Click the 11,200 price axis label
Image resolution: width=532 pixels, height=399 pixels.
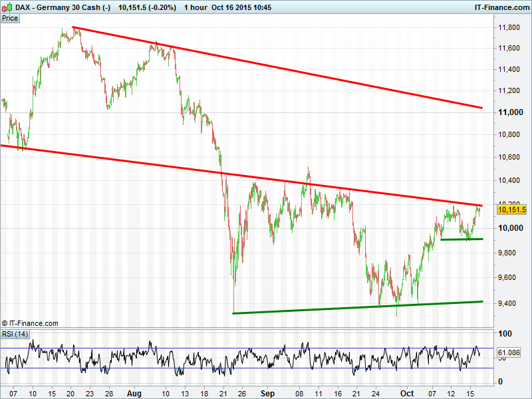point(509,90)
